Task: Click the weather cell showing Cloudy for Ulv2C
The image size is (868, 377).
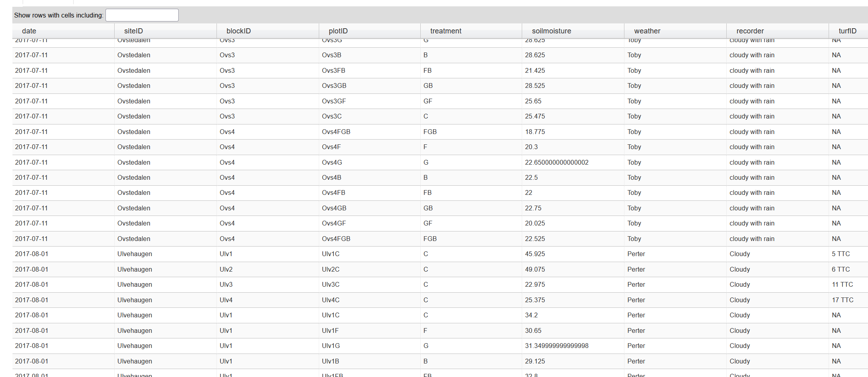Action: pyautogui.click(x=739, y=269)
